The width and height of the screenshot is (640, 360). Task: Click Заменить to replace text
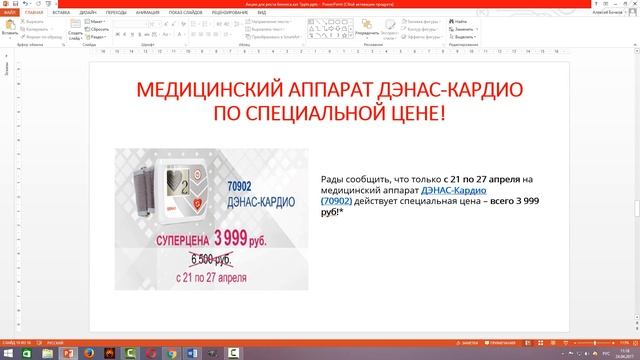click(463, 29)
